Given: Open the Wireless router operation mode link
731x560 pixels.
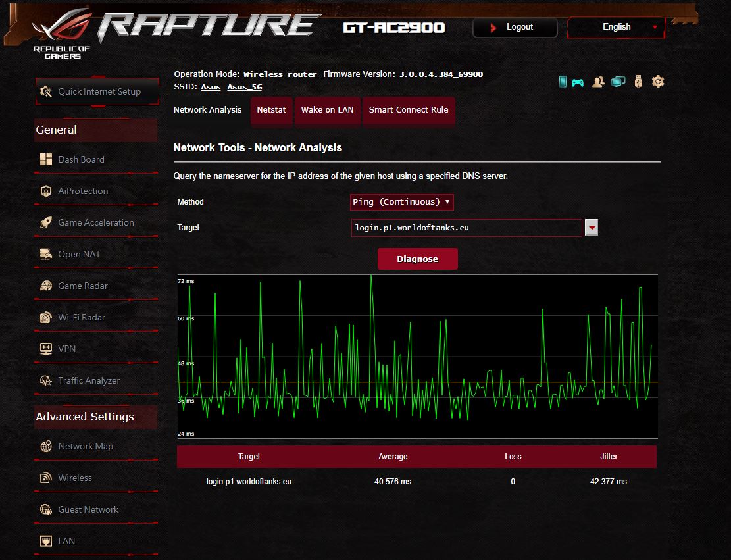Looking at the screenshot, I should 280,74.
